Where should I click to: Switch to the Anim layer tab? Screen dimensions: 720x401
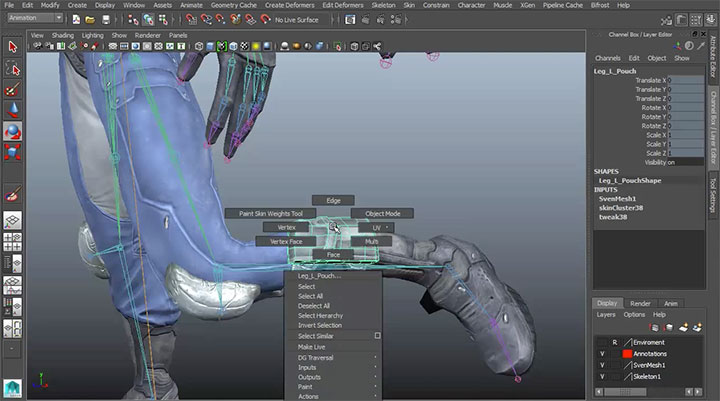670,304
